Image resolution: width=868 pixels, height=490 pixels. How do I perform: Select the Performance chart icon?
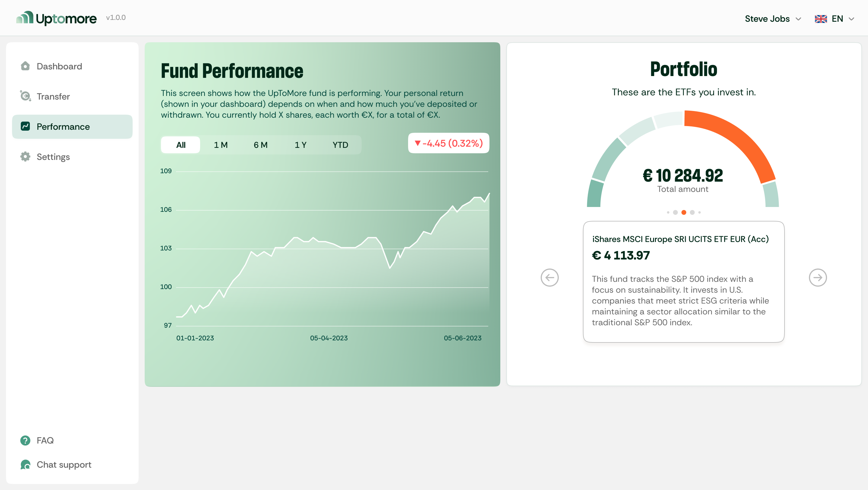(25, 126)
